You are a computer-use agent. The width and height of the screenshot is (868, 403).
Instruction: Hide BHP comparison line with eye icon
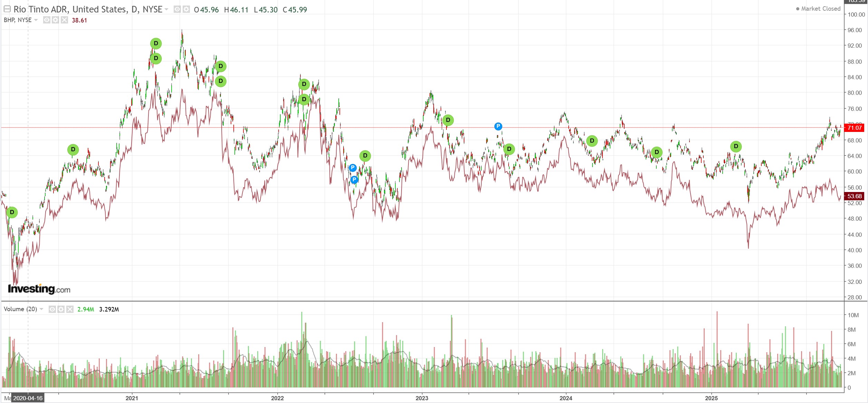click(x=47, y=20)
